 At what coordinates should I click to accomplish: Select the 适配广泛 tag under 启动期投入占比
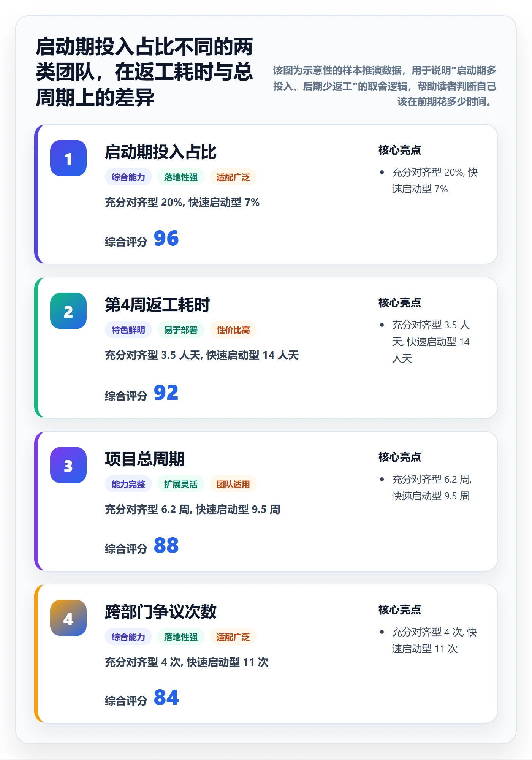[233, 177]
